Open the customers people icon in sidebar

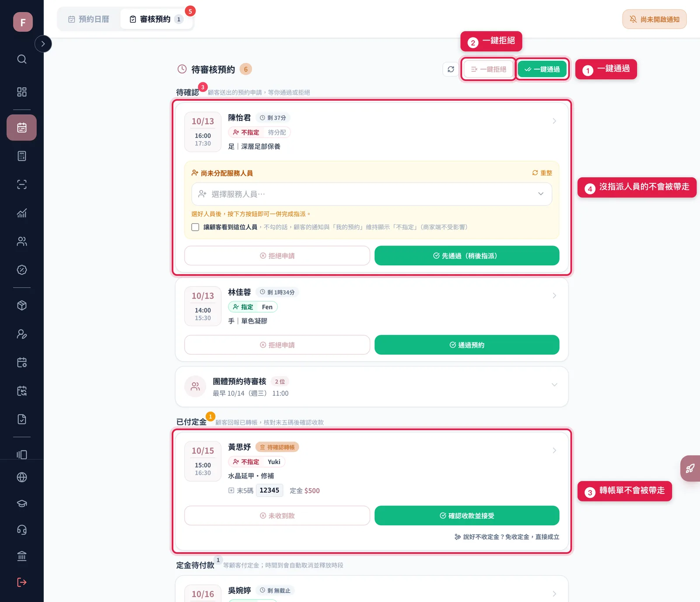tap(22, 241)
